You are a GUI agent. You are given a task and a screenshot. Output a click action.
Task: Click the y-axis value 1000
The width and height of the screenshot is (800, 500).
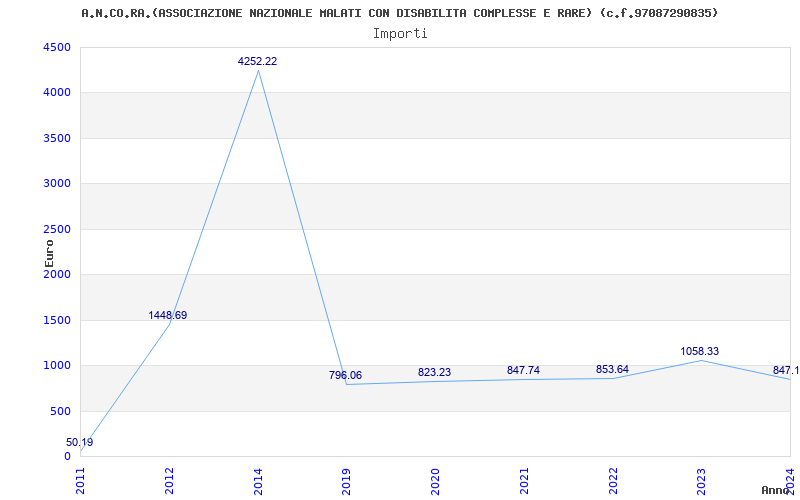[x=57, y=366]
